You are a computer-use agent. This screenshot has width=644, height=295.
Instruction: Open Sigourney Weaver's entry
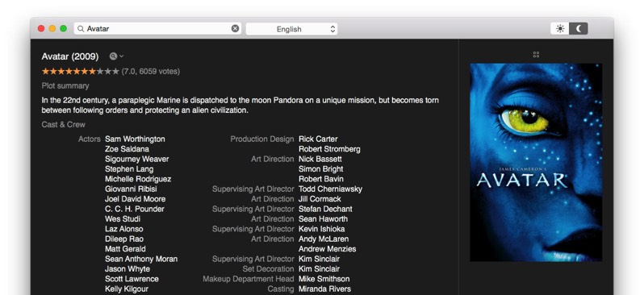coord(136,160)
